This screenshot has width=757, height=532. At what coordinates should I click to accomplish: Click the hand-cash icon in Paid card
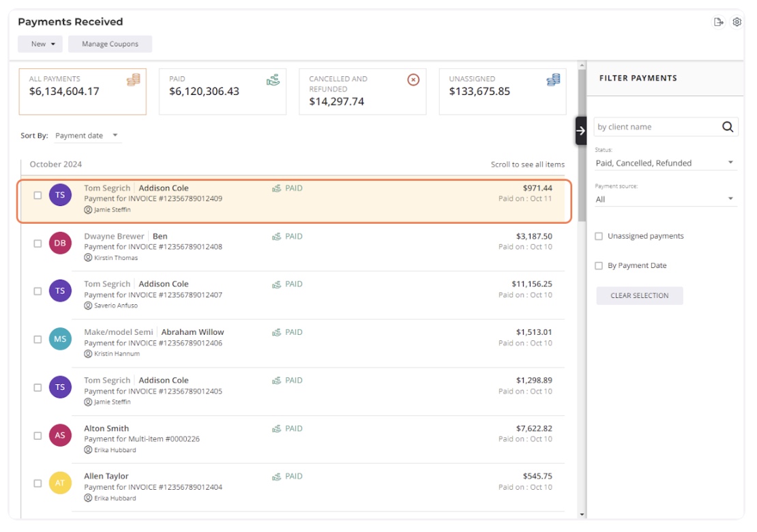(273, 80)
